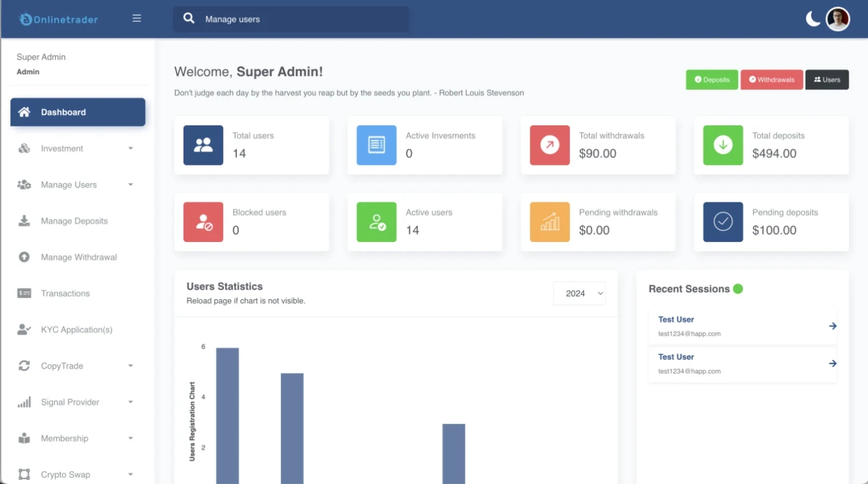Image resolution: width=868 pixels, height=484 pixels.
Task: Click the Pending deposits checkmark icon
Action: click(x=723, y=222)
